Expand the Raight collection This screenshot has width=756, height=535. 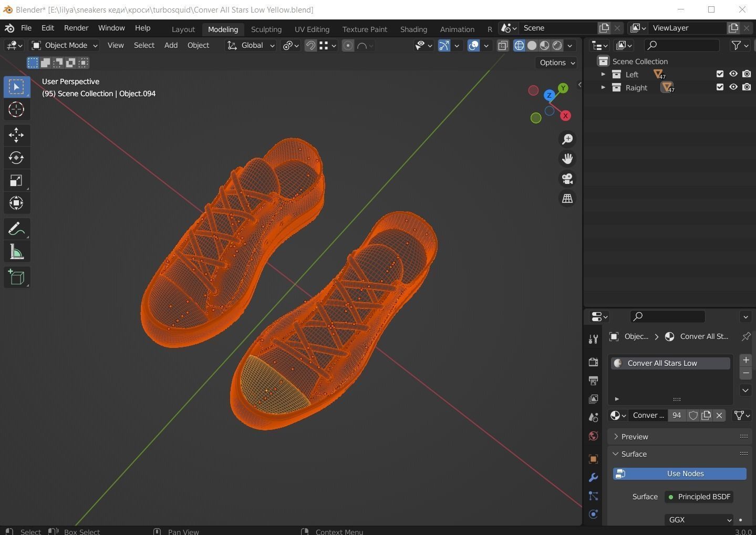(603, 88)
